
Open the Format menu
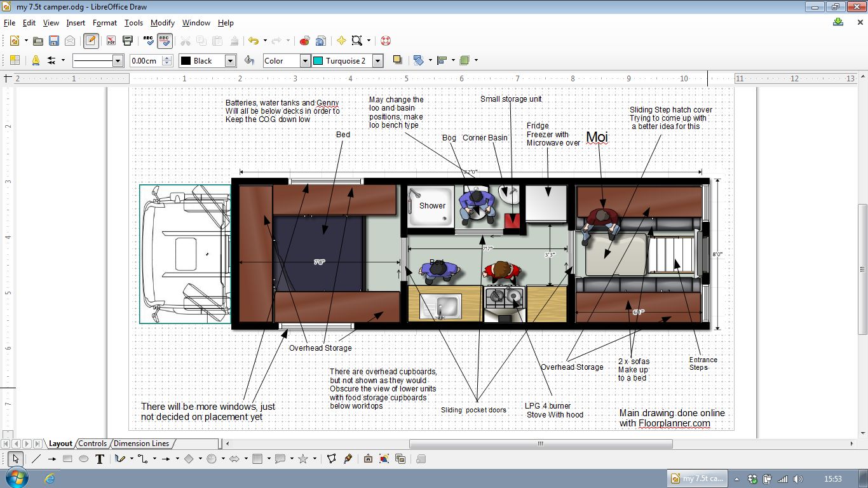[105, 23]
